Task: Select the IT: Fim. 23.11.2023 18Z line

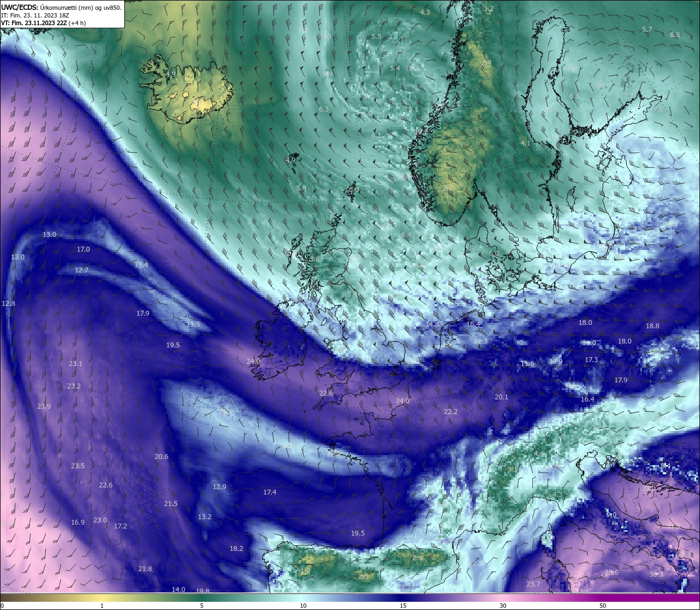Action: coord(35,15)
